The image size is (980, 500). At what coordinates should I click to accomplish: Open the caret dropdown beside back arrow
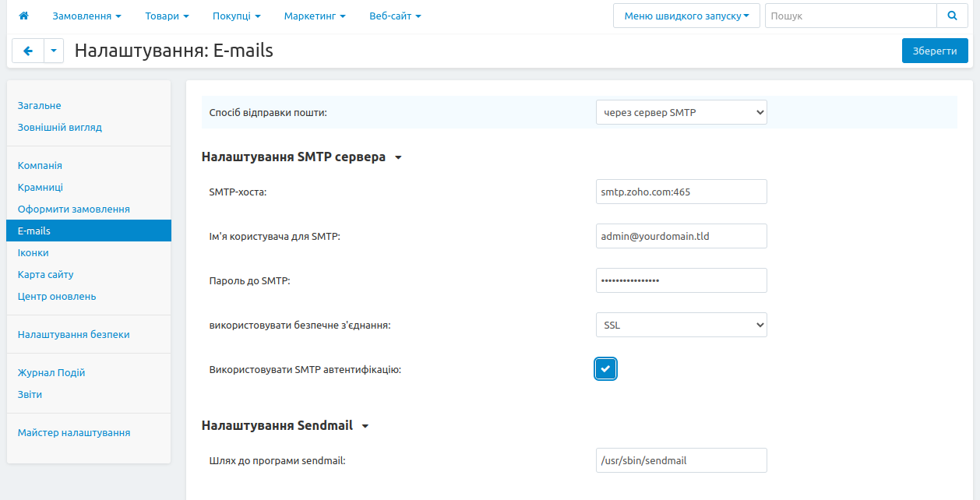click(x=54, y=51)
